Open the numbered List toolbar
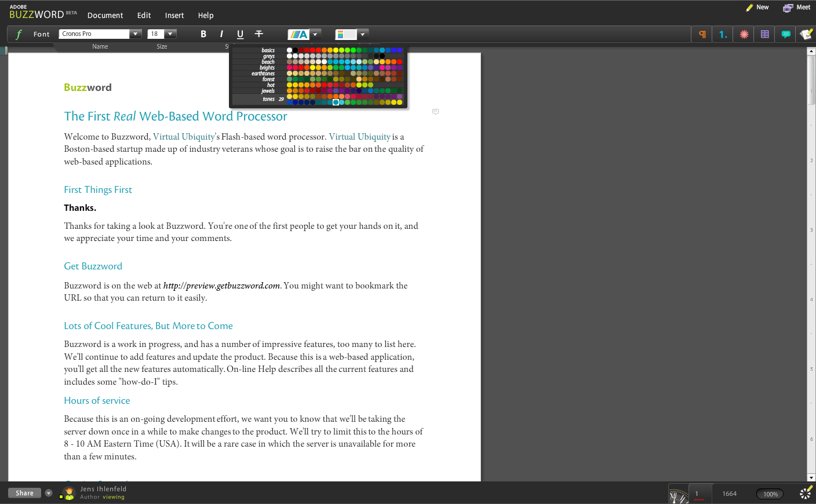 tap(723, 34)
